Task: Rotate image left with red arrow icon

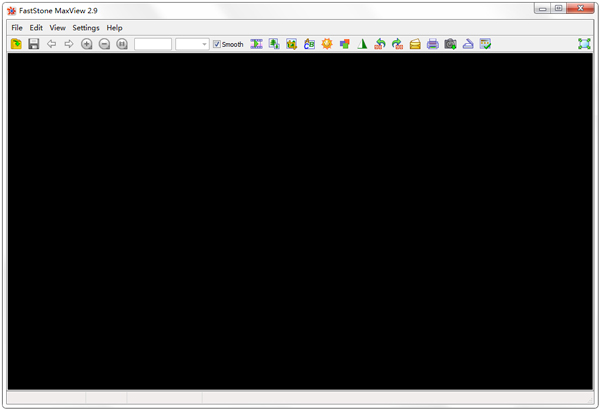Action: pyautogui.click(x=380, y=44)
